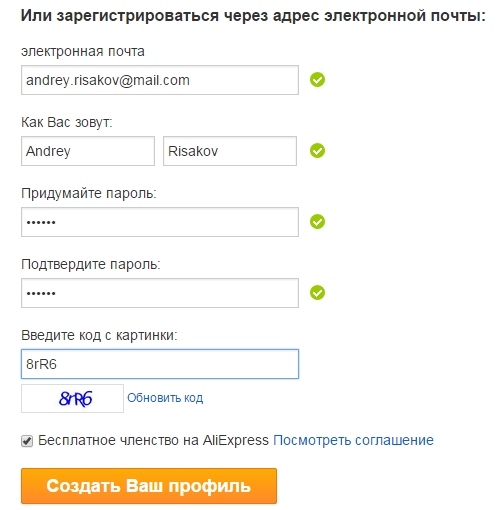The height and width of the screenshot is (510, 502).
Task: Open the Посмотреть соглашение agreement link
Action: [x=353, y=440]
